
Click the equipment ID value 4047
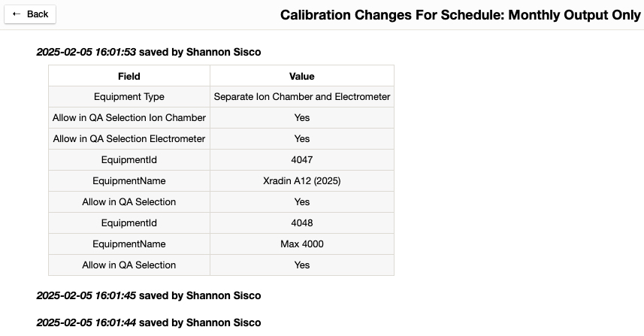pyautogui.click(x=301, y=160)
